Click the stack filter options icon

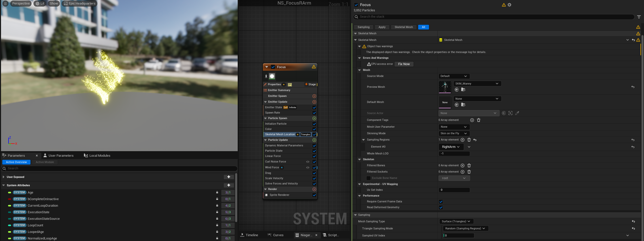point(639,17)
